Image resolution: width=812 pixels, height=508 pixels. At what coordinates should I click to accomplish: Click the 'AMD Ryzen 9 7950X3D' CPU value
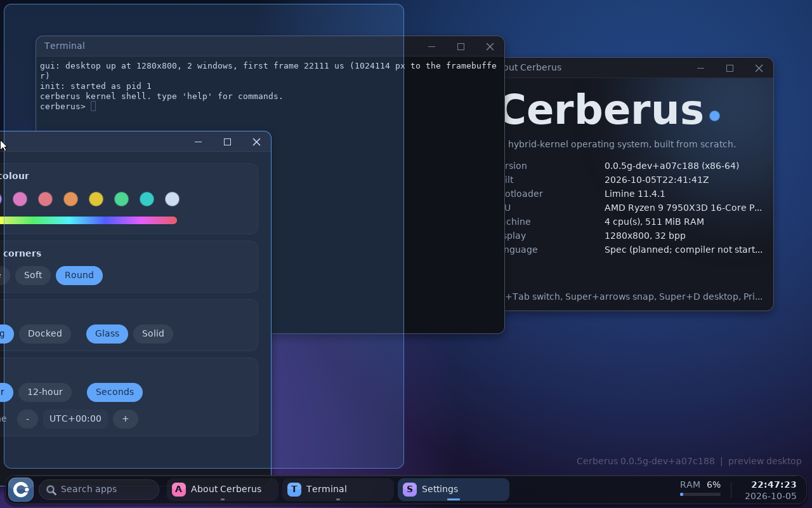click(683, 208)
